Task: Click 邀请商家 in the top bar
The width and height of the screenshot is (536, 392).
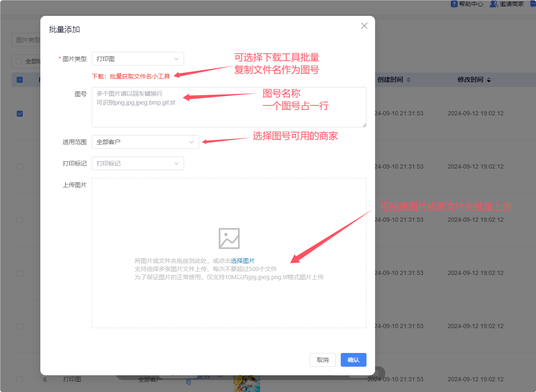Action: click(507, 4)
